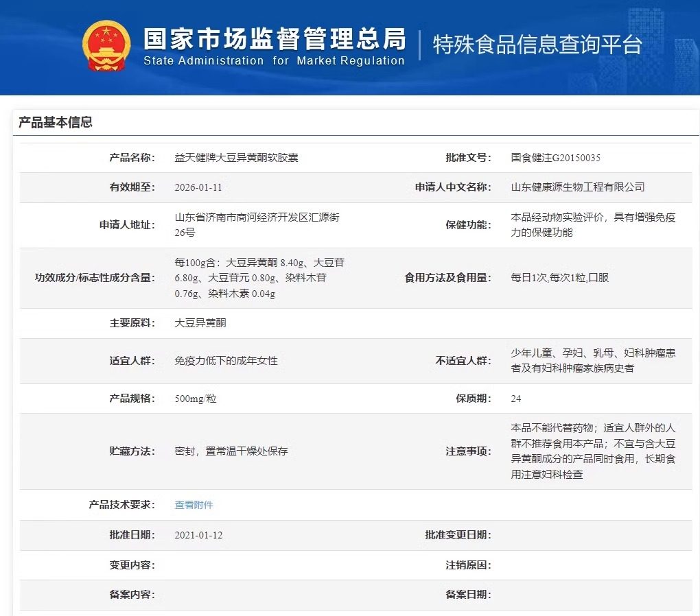This screenshot has height=616, width=700.
Task: Click the 产品规格 label
Action: click(132, 399)
